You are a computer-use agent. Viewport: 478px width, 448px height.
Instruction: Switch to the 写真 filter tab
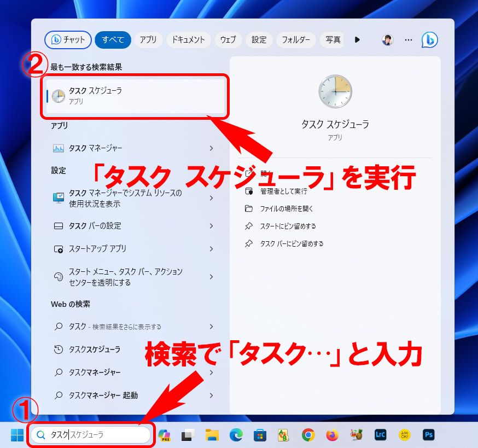pos(331,39)
